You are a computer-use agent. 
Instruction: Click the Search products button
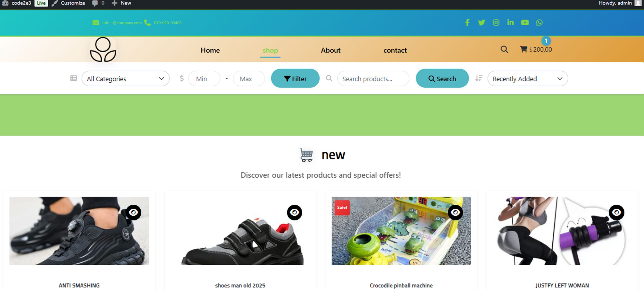click(x=442, y=78)
